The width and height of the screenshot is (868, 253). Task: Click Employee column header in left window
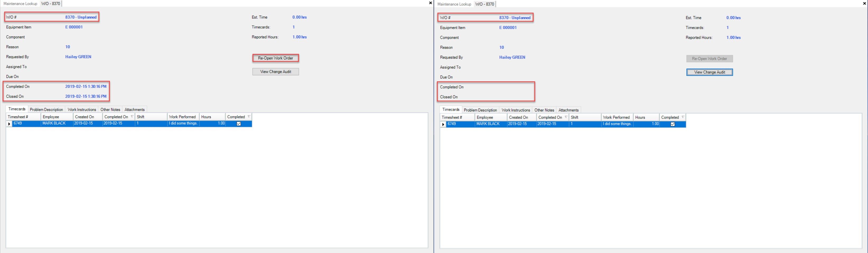(57, 117)
